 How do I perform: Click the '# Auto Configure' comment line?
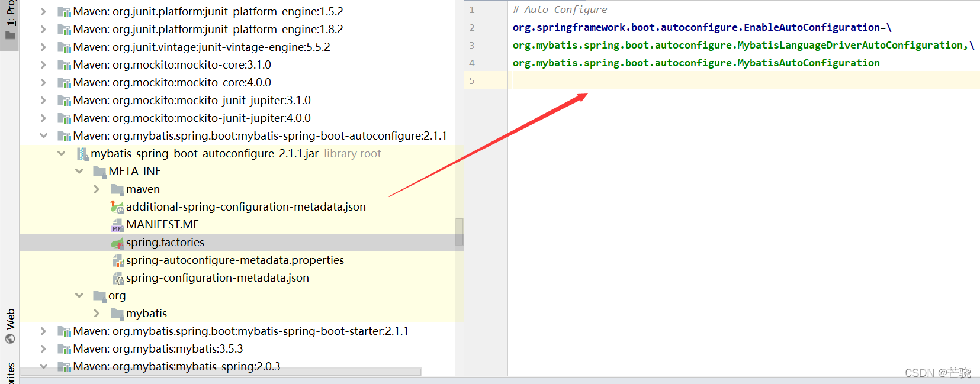click(560, 9)
